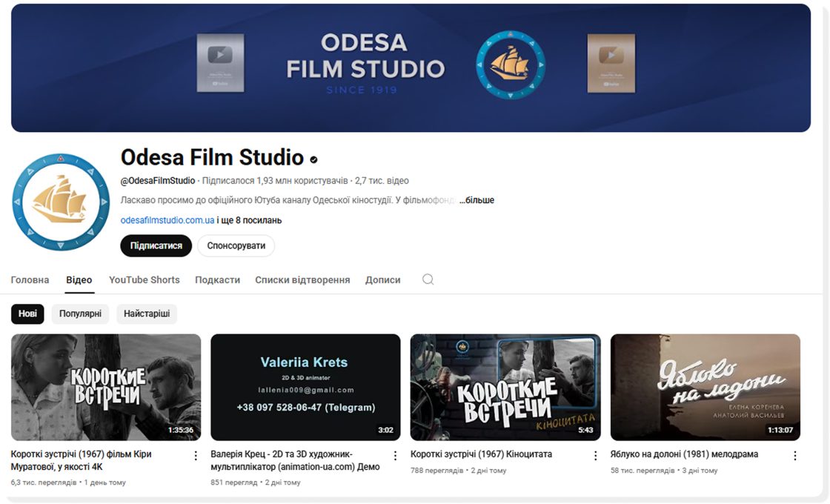Open title Яблуко на долоні (1981) мелодрама
Screen dimensions: 830x504
684,454
